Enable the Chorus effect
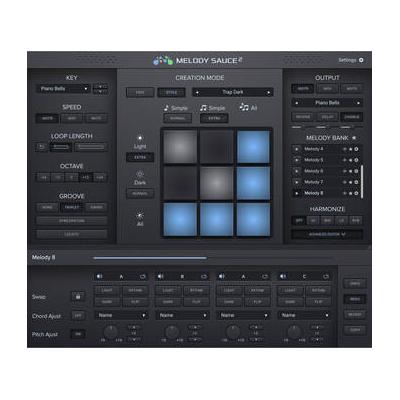Image resolution: width=400 pixels, height=400 pixels. 352,117
